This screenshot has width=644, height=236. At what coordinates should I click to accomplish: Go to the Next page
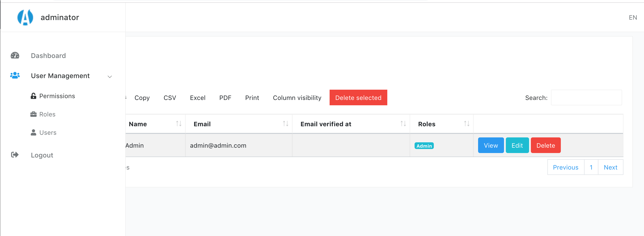610,167
